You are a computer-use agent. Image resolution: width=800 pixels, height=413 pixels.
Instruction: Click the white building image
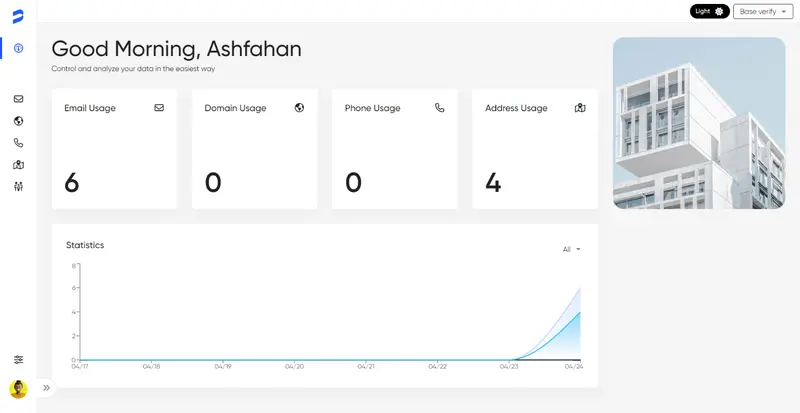(698, 123)
